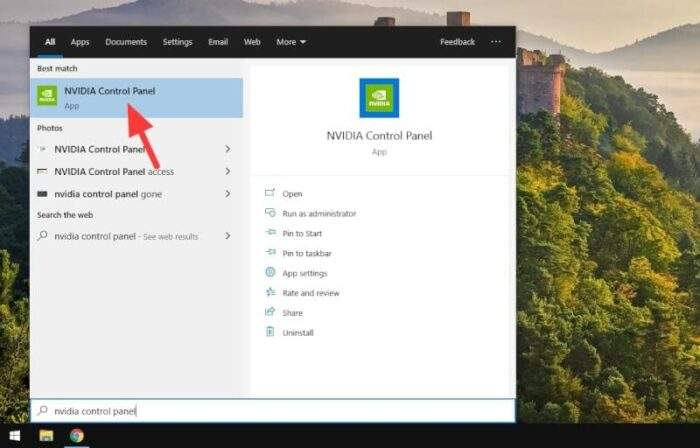Click the Pin to taskbar pin icon
Image resolution: width=700 pixels, height=448 pixels.
pyautogui.click(x=271, y=252)
